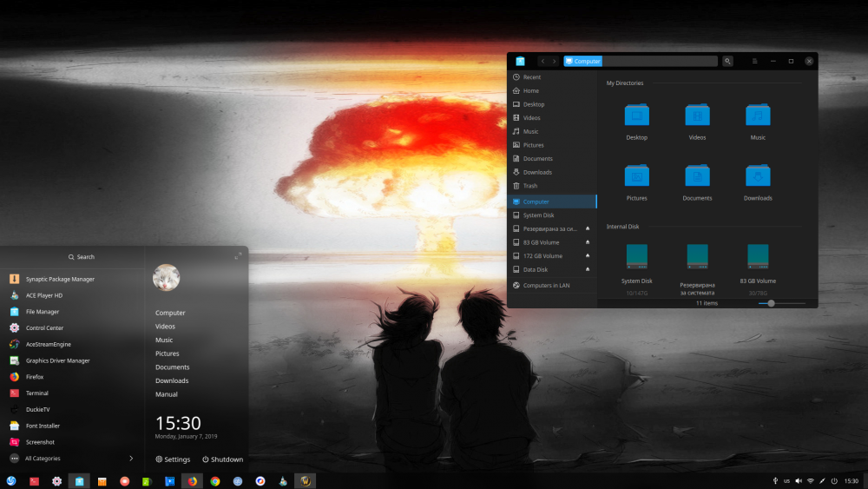The width and height of the screenshot is (868, 489).
Task: Open Music in file manager sidebar
Action: pyautogui.click(x=552, y=131)
